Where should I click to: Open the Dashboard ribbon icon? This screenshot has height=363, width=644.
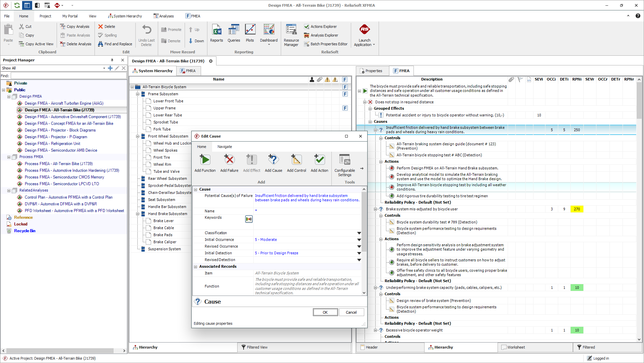coord(269,30)
